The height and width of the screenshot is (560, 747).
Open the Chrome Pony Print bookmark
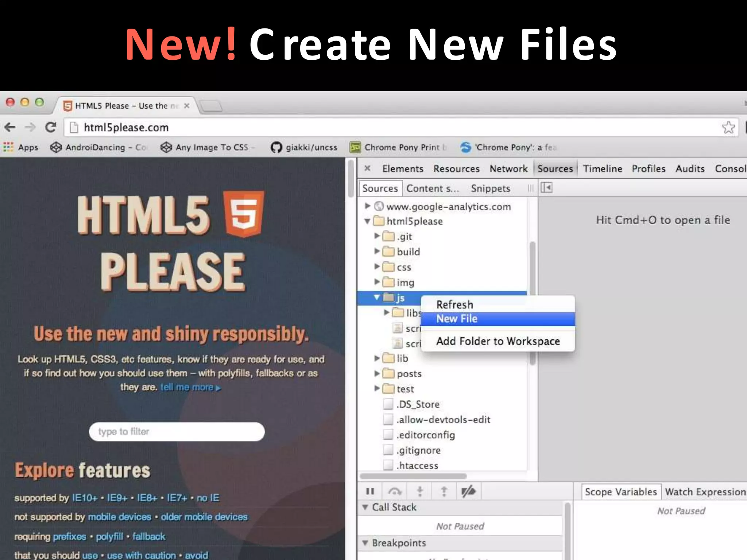click(x=398, y=147)
